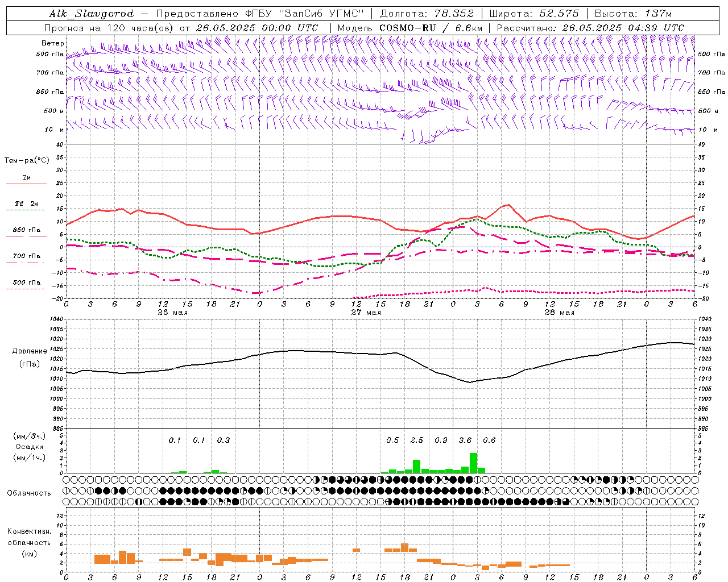Click the station name Alk_Slavgorod in the header
Image resolution: width=728 pixels, height=582 pixels.
click(92, 14)
